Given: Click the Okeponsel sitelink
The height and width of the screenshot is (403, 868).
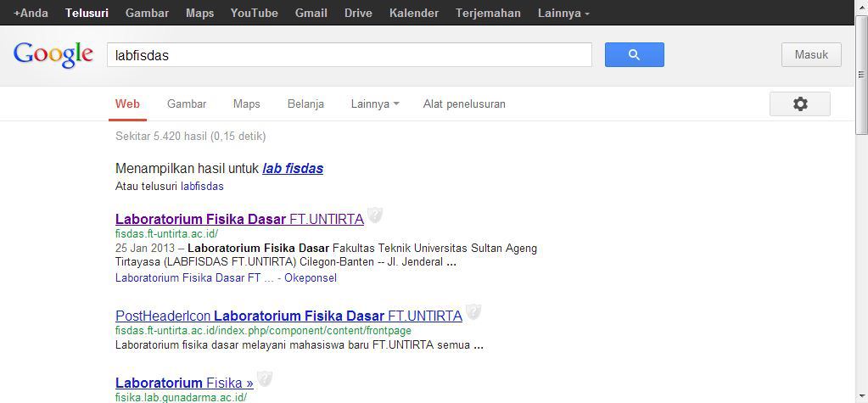Looking at the screenshot, I should point(311,278).
